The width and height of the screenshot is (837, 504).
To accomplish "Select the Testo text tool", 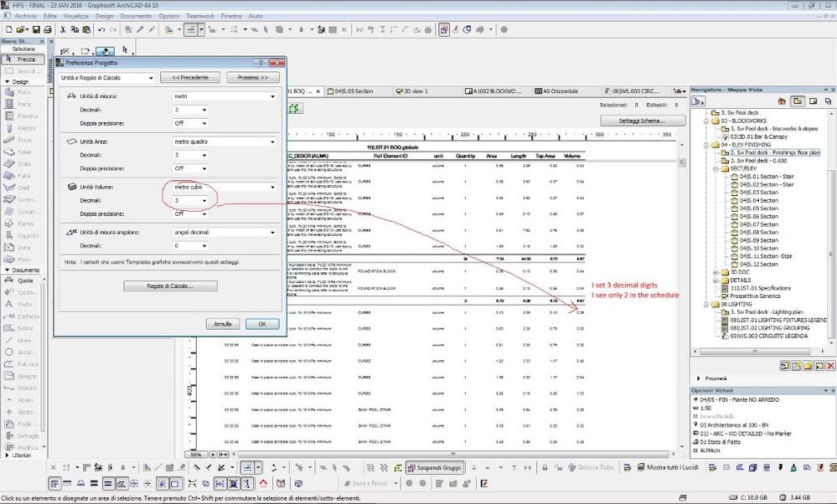I will pyautogui.click(x=21, y=305).
